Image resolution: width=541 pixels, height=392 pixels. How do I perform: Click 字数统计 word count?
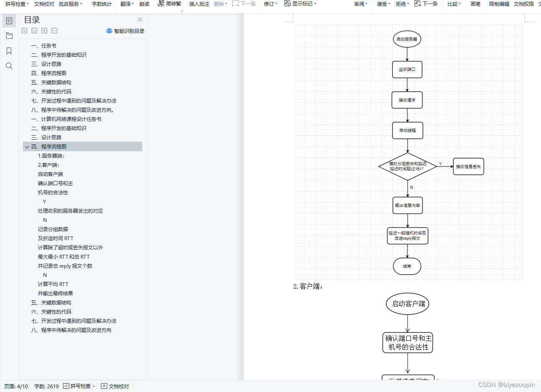click(102, 4)
